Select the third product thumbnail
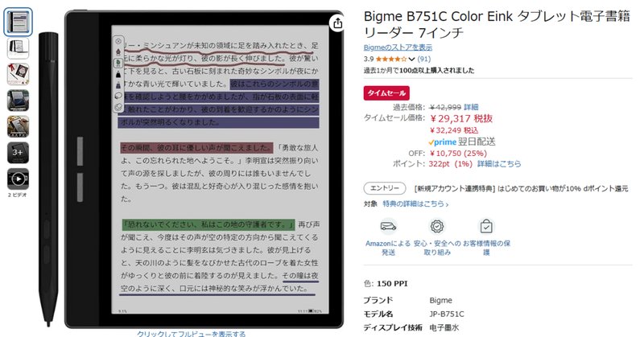The width and height of the screenshot is (644, 337). (x=18, y=74)
